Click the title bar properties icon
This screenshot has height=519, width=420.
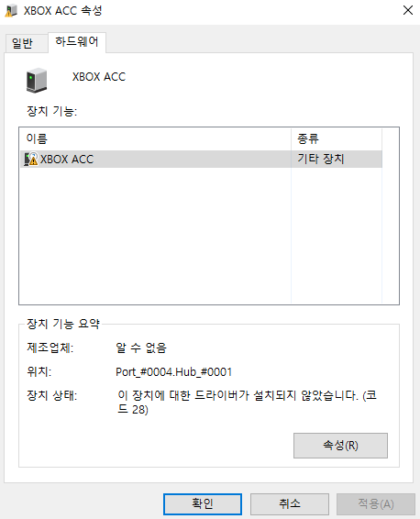click(11, 11)
